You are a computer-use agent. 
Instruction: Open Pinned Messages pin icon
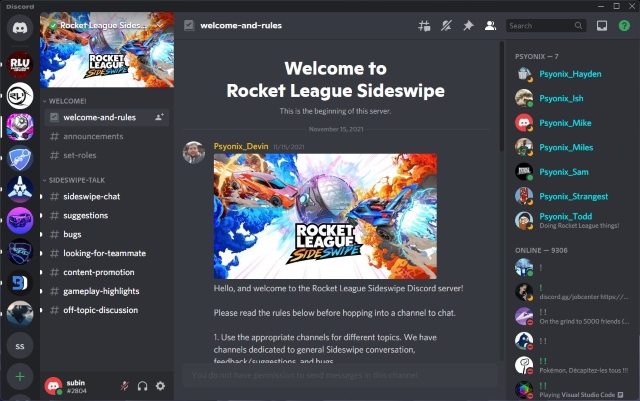tap(468, 26)
